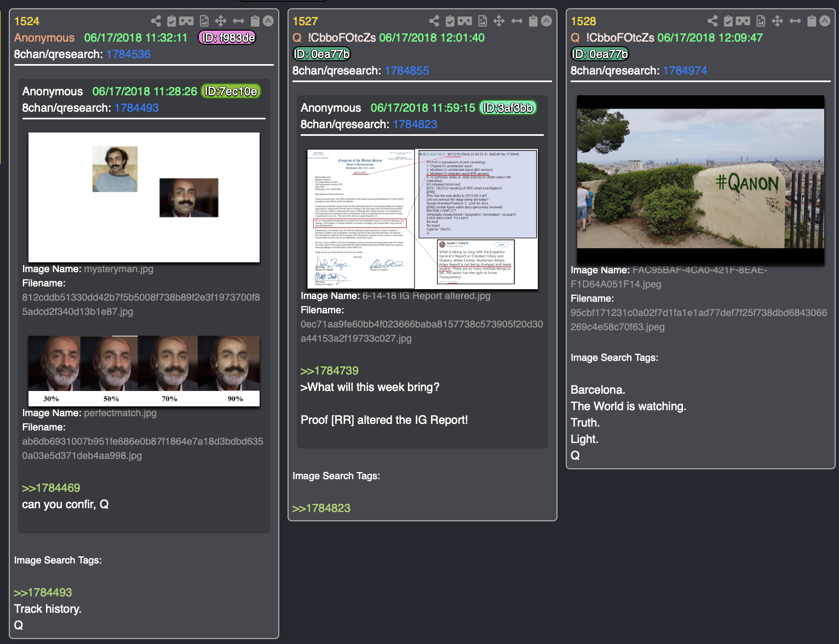Image resolution: width=839 pixels, height=644 pixels.
Task: Click the image file icon on post 1527
Action: point(482,21)
